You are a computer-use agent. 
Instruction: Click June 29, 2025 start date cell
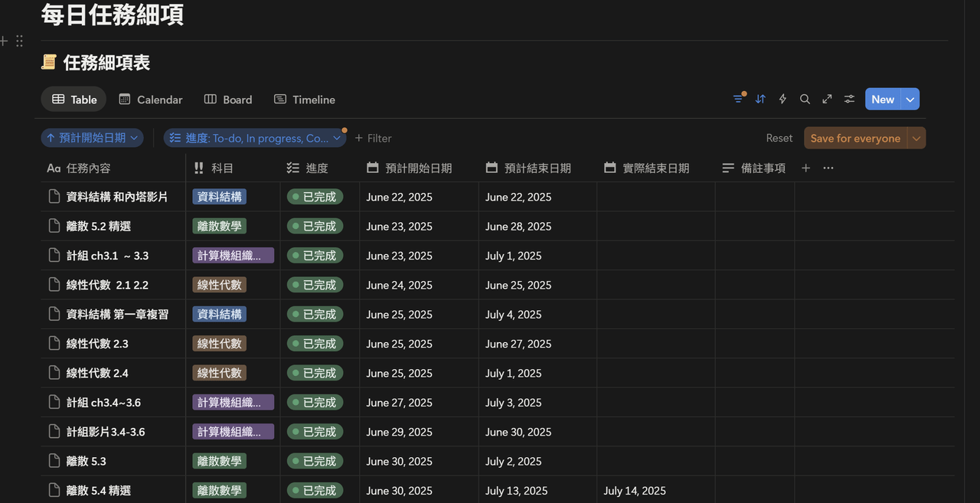[399, 431]
